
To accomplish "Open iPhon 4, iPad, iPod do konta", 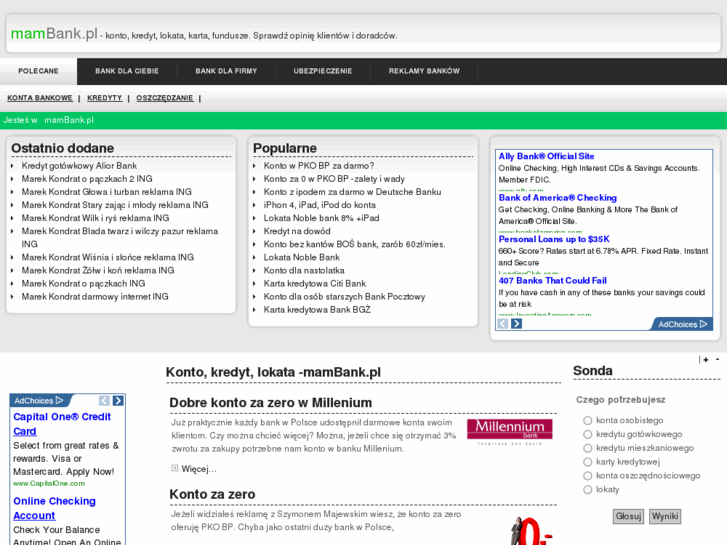I will [319, 205].
